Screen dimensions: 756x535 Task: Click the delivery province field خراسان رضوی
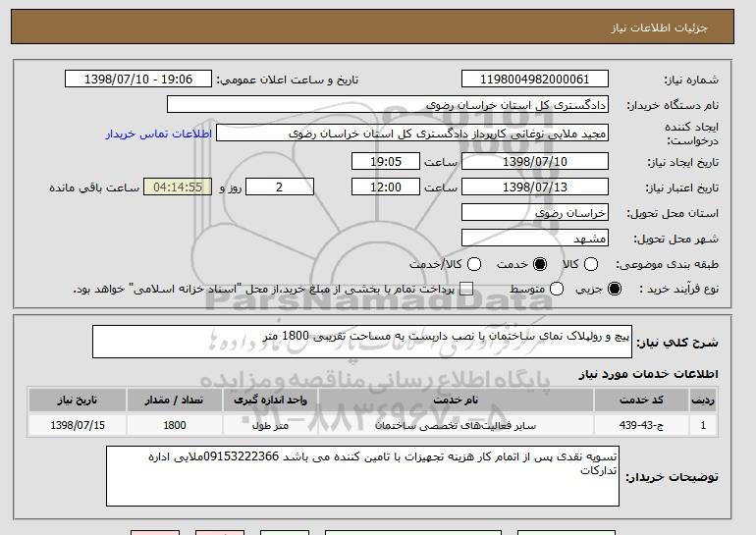535,213
